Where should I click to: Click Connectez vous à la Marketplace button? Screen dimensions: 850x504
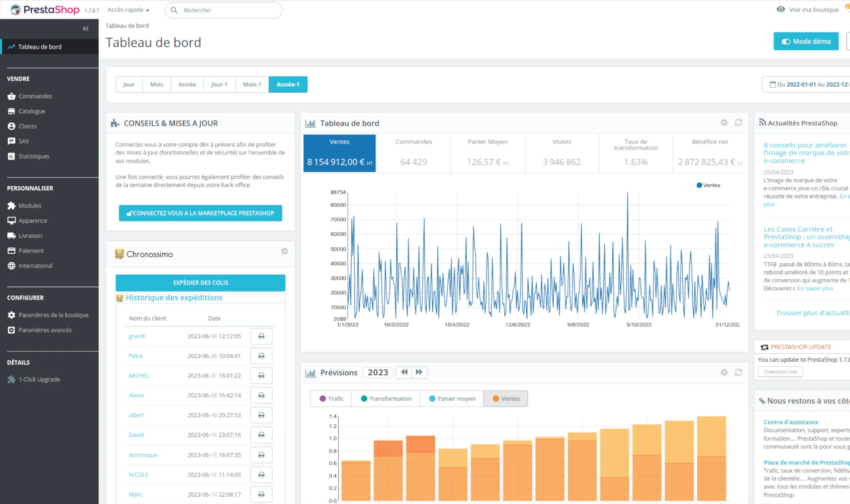(200, 213)
